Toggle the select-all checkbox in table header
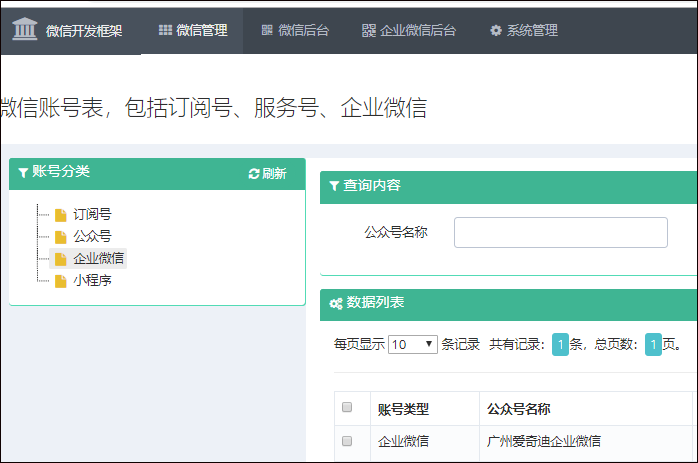Viewport: 698px width, 463px height. [x=347, y=407]
